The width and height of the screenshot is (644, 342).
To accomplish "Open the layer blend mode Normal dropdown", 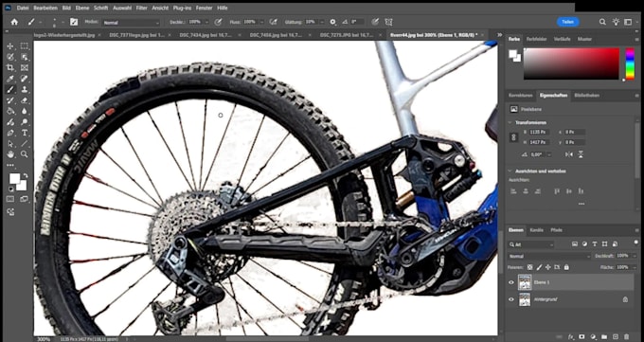I will pos(549,256).
